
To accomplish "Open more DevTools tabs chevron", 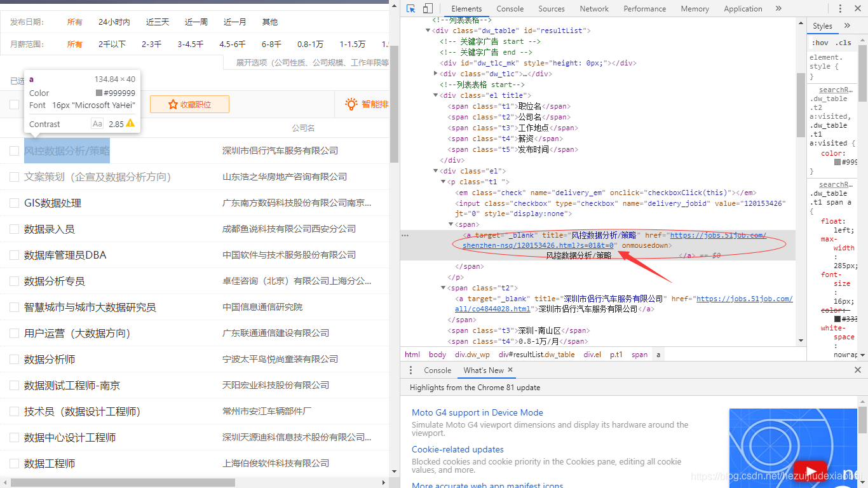I will pyautogui.click(x=778, y=8).
